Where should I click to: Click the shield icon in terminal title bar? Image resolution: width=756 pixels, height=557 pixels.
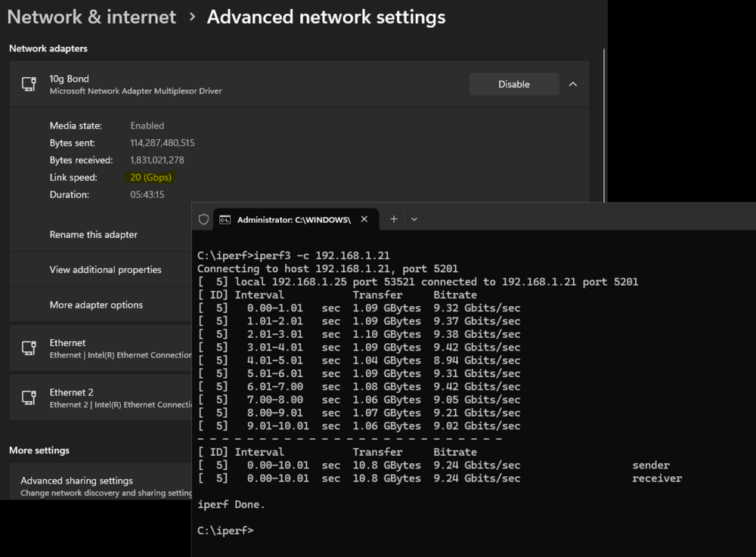point(203,220)
